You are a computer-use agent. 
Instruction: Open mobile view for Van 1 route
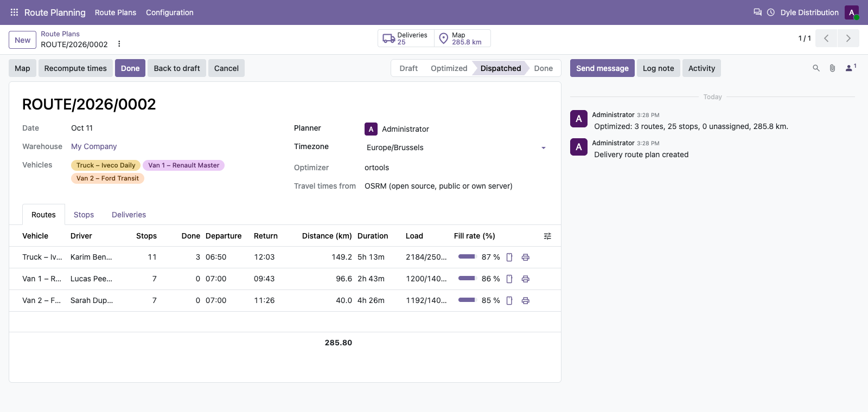coord(509,279)
